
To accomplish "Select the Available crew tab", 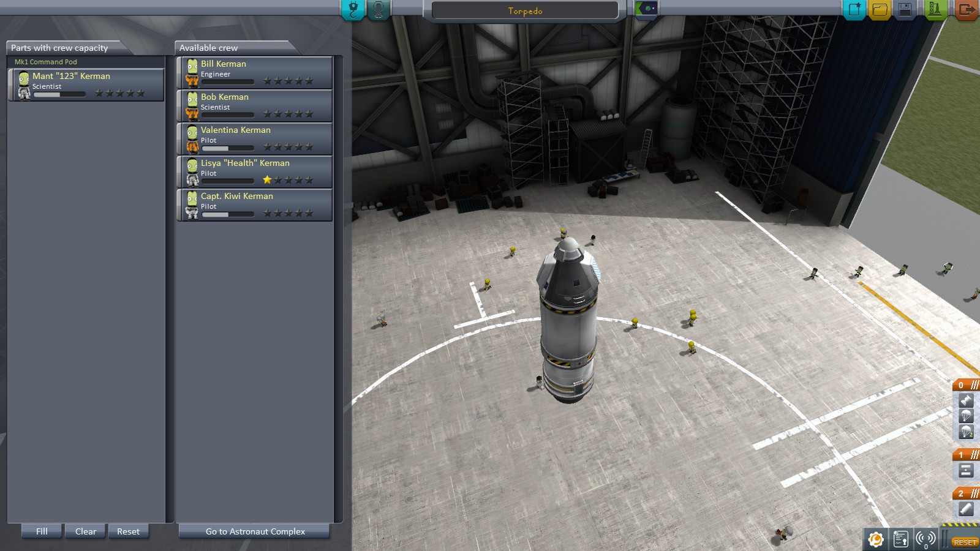I will 233,48.
